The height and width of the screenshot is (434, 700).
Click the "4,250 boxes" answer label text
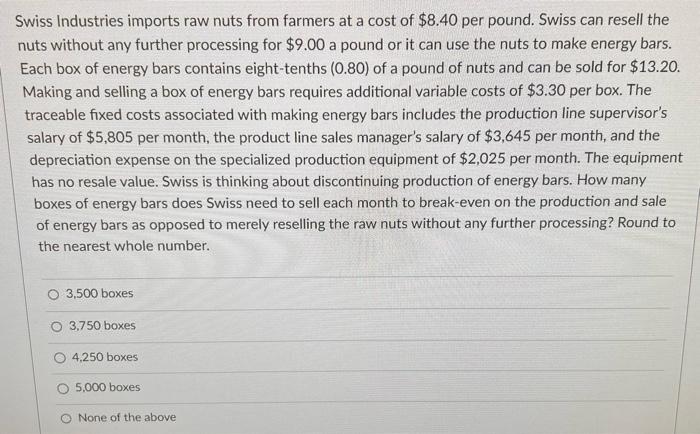(x=105, y=357)
